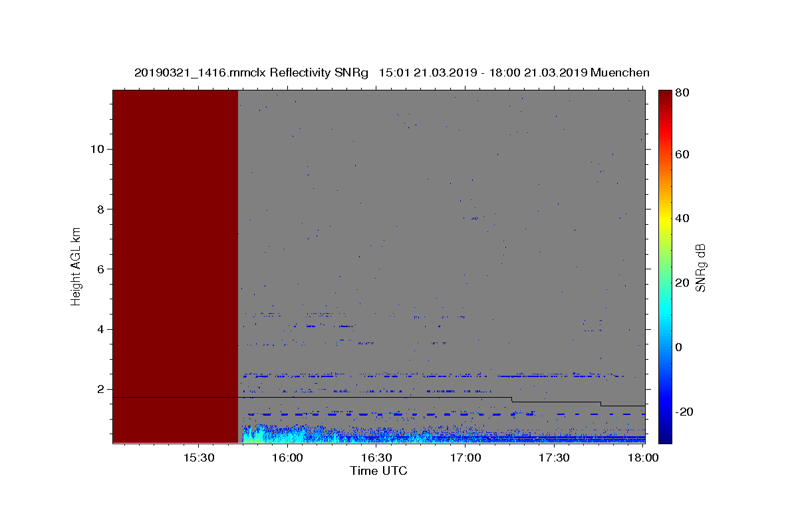Click the dark red top of the colorbar

click(665, 100)
